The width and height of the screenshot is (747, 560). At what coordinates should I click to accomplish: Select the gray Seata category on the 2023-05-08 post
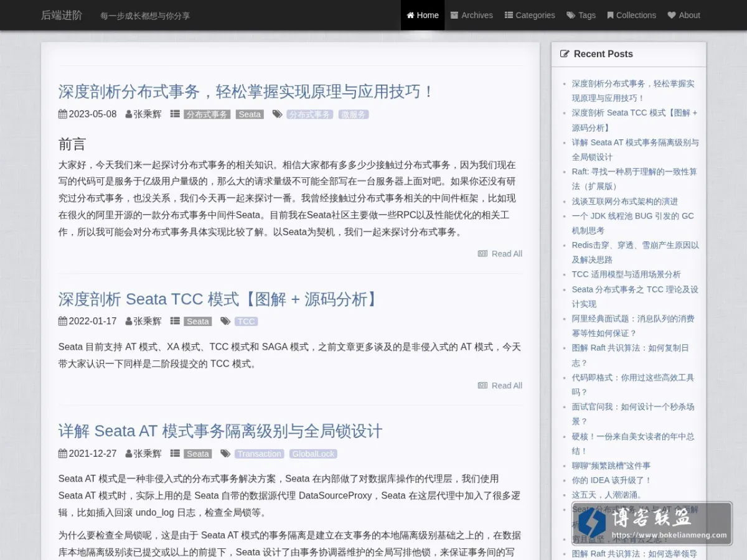point(250,114)
